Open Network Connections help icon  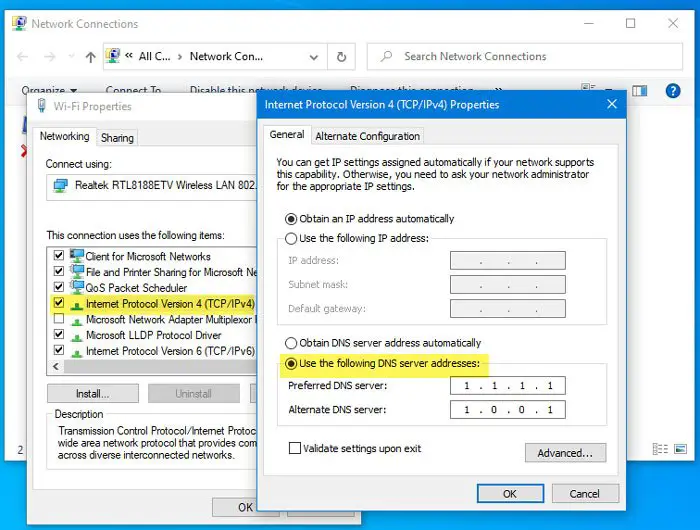tap(673, 91)
